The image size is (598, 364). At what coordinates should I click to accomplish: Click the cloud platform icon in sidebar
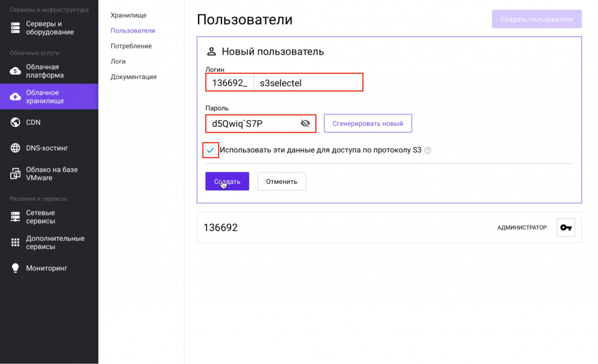click(15, 71)
